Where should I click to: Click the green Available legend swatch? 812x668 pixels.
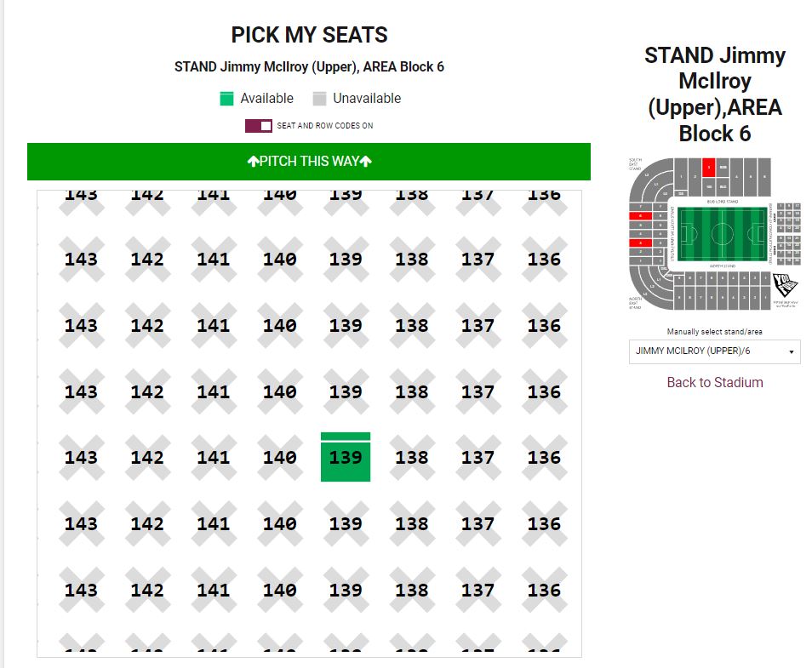pyautogui.click(x=226, y=99)
